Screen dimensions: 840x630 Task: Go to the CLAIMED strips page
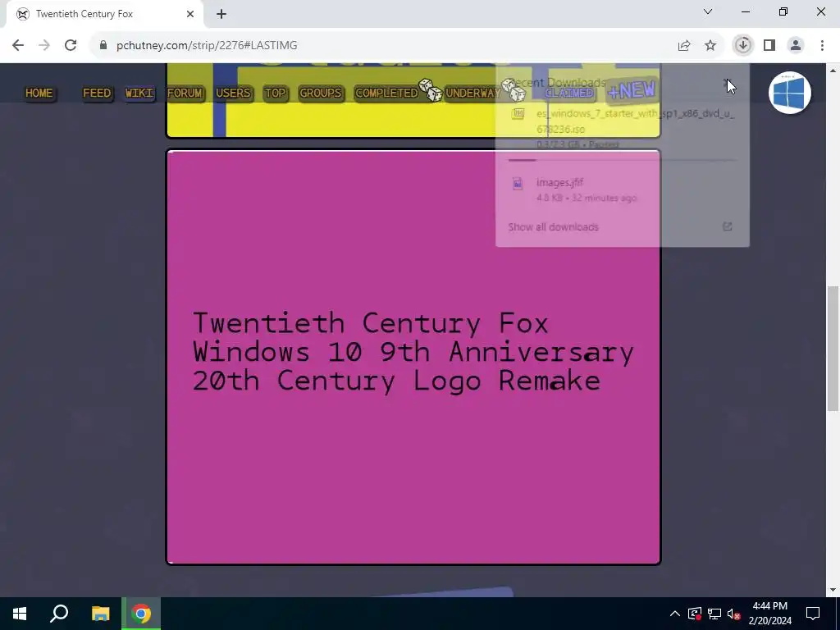click(569, 94)
